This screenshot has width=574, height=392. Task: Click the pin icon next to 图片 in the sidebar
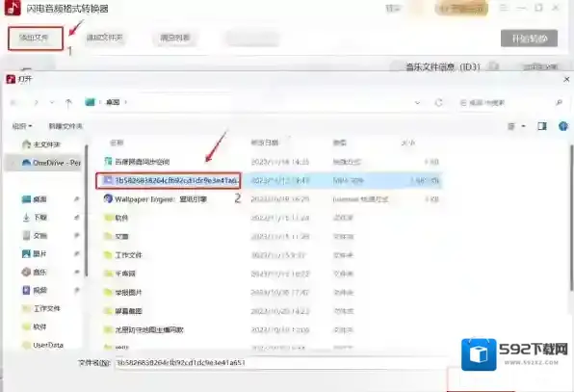(76, 253)
